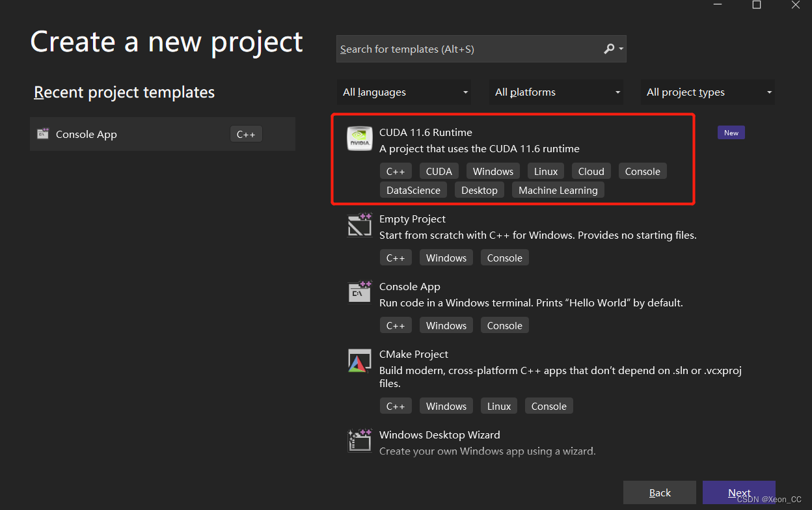The image size is (812, 510).
Task: Select the Console App title in template list
Action: [410, 286]
